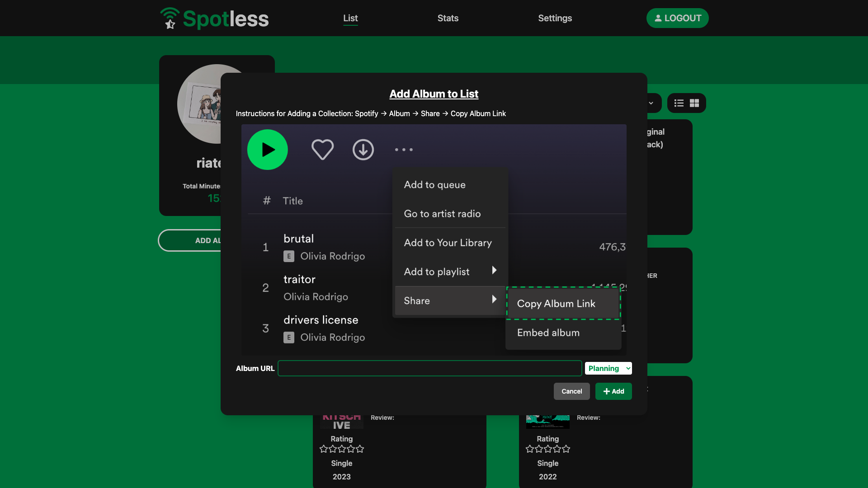Expand the Share submenu
This screenshot has width=868, height=488.
click(x=450, y=300)
